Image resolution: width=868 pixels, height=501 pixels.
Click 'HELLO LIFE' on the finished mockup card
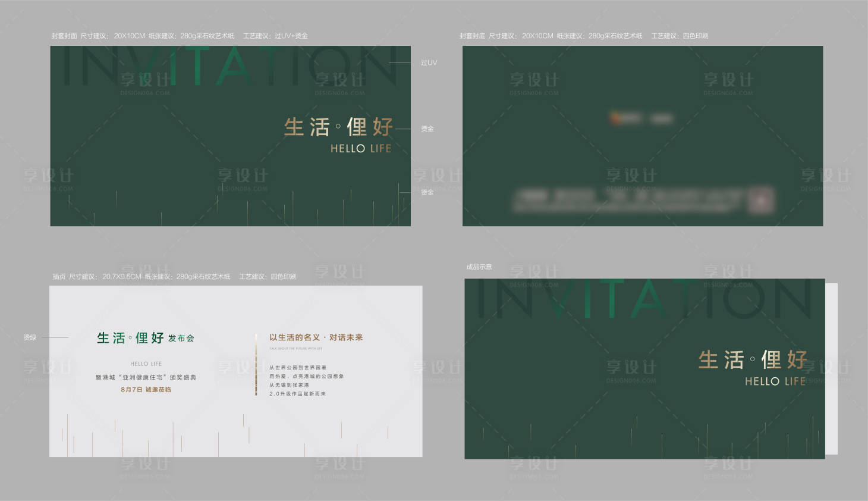click(775, 381)
